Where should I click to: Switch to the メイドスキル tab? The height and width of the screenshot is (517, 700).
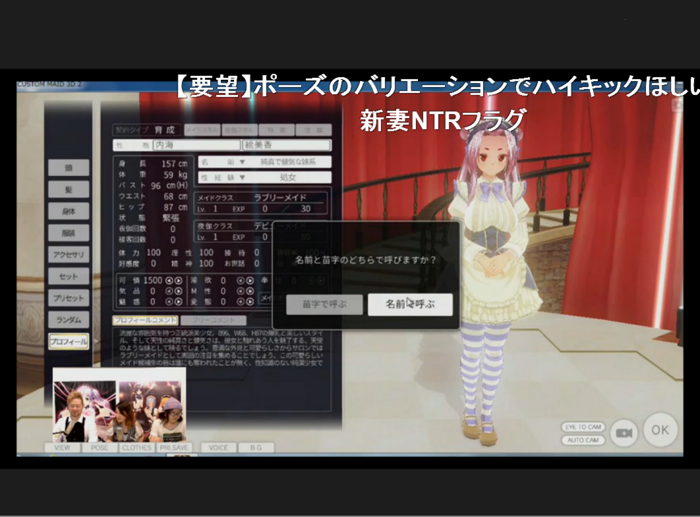tap(202, 130)
